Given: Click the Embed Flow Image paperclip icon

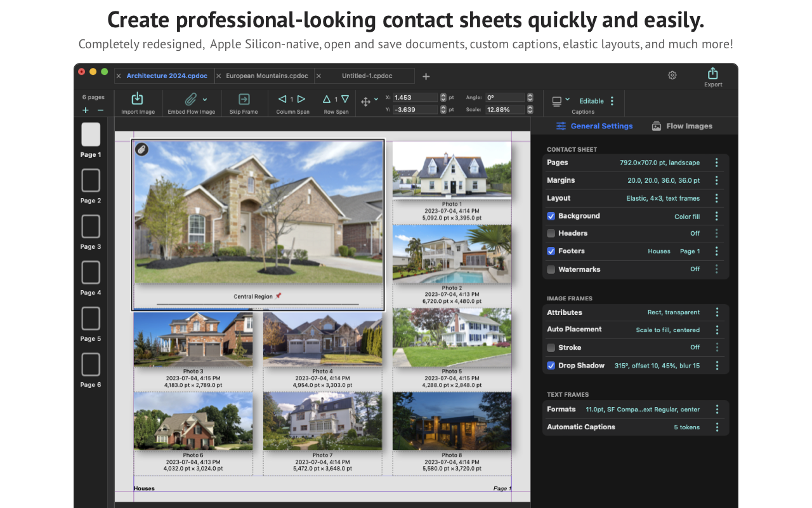Looking at the screenshot, I should click(x=190, y=99).
